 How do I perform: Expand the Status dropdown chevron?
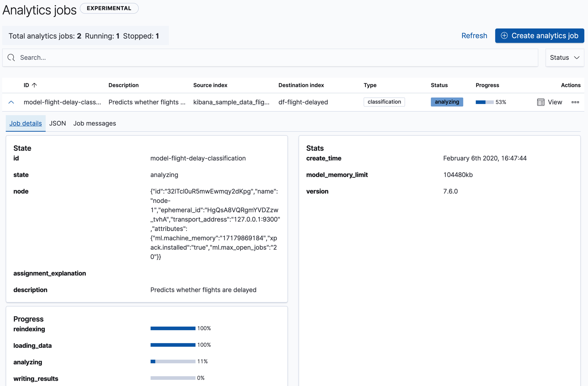(578, 58)
